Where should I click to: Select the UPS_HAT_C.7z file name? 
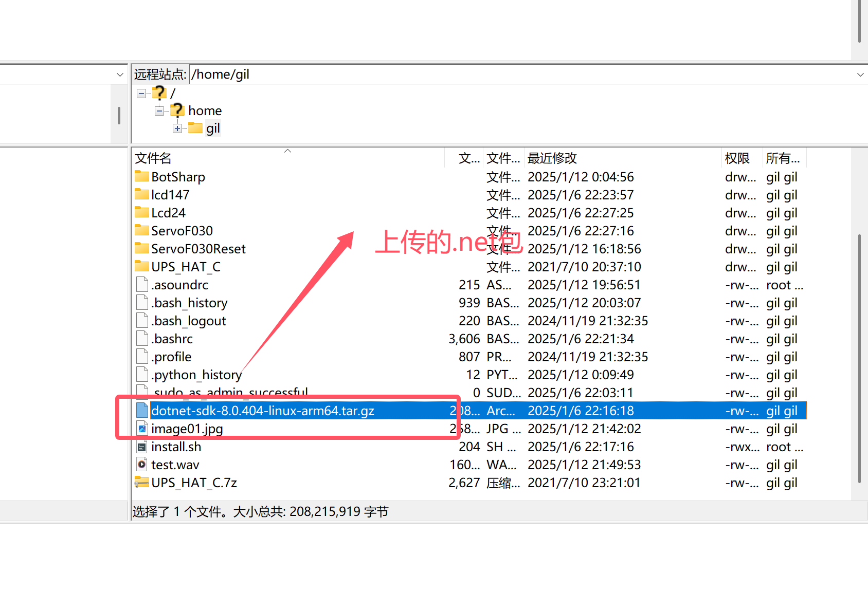[194, 483]
